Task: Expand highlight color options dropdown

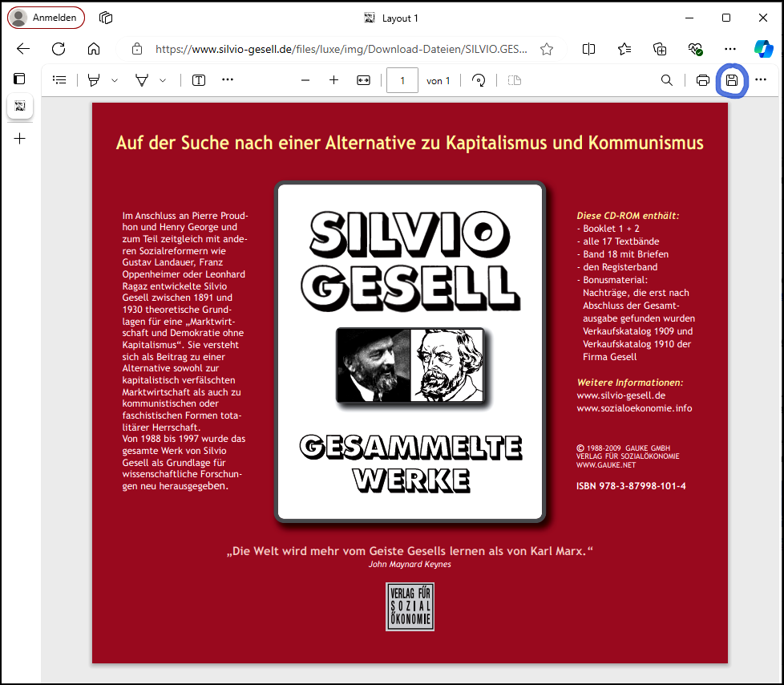Action: coord(115,80)
